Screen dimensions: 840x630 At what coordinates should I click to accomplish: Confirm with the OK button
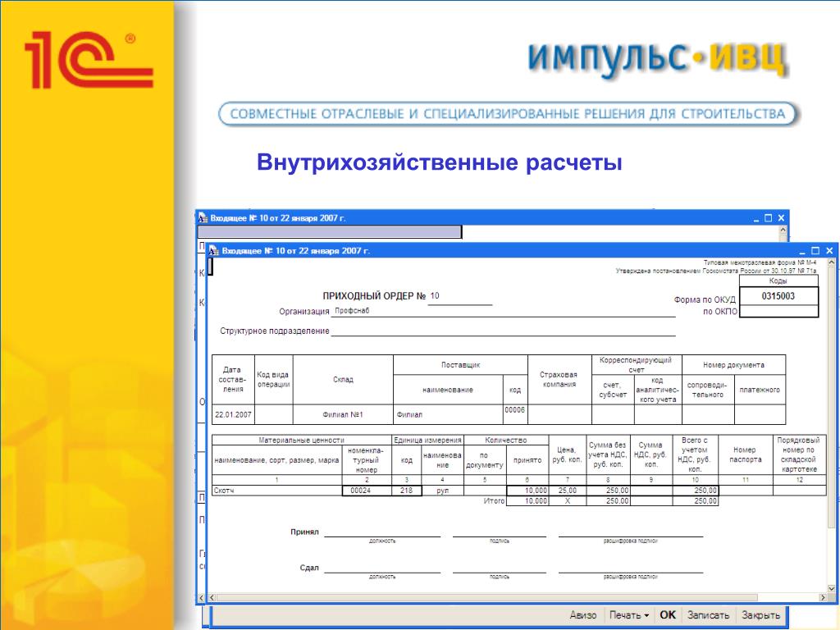coord(668,615)
